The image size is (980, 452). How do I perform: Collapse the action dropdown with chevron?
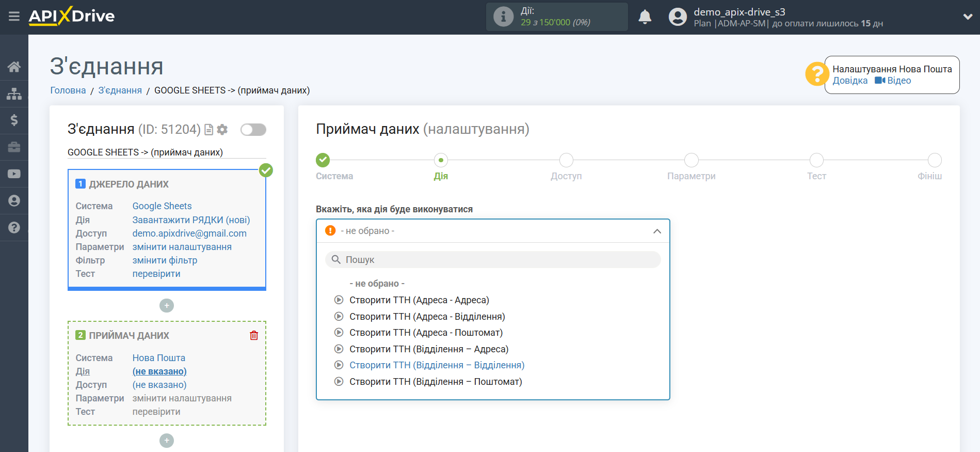(x=657, y=231)
